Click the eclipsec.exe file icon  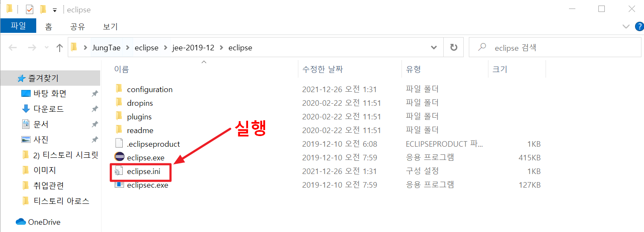pos(119,185)
